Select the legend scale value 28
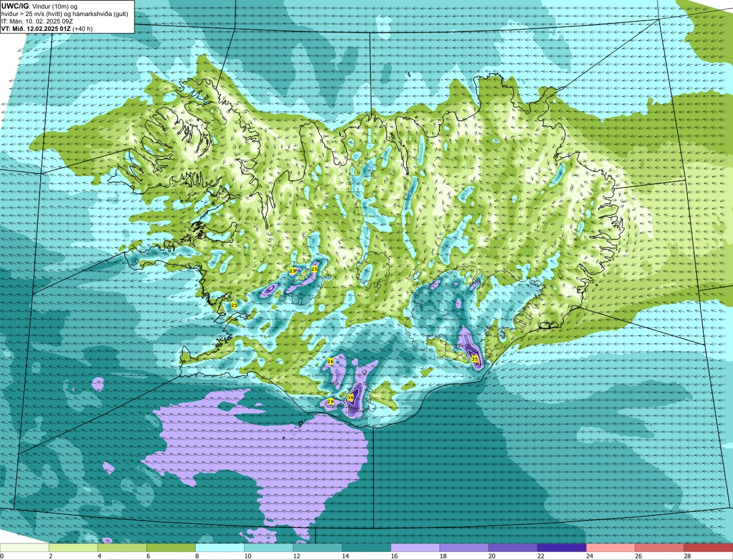Image resolution: width=733 pixels, height=560 pixels. pos(687,556)
